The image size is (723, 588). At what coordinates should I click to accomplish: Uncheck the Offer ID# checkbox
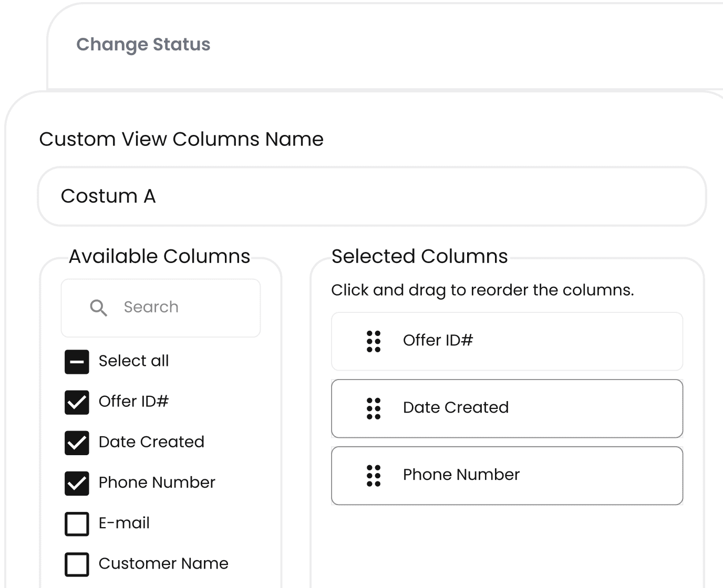(77, 402)
